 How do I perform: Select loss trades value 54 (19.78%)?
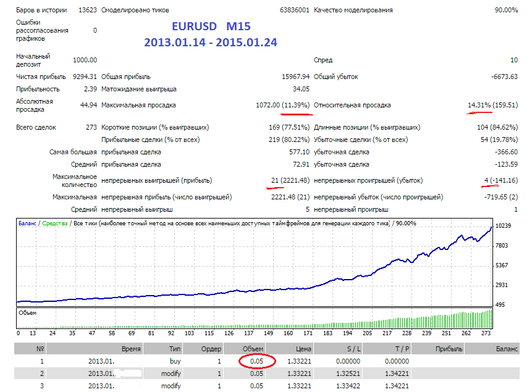pyautogui.click(x=499, y=140)
